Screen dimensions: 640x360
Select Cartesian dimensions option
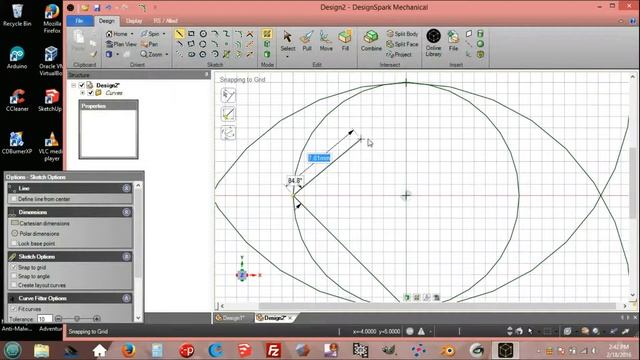click(40, 223)
